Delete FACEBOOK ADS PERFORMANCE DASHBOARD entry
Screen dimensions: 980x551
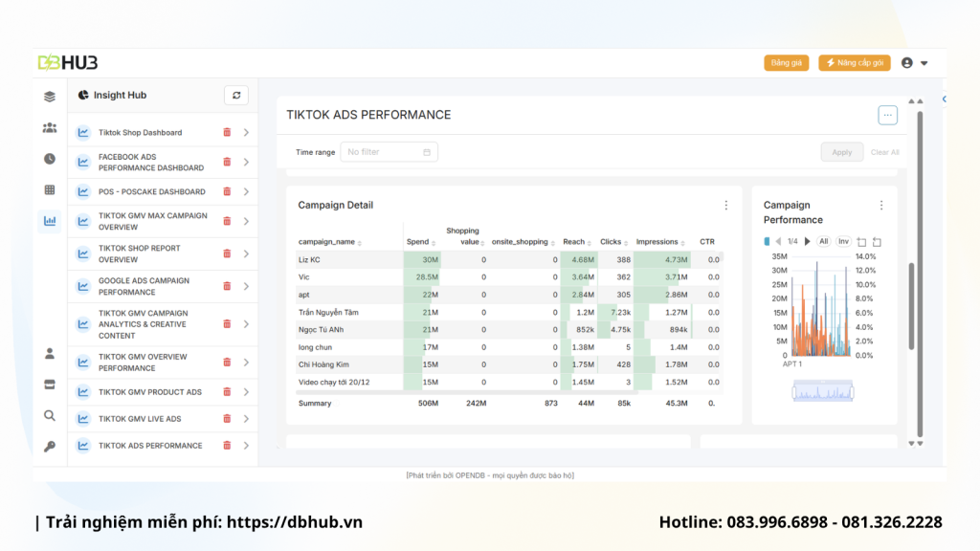[x=227, y=163]
